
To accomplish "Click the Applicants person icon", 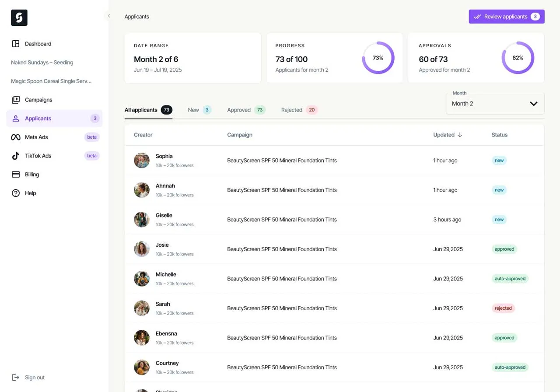I will (15, 118).
